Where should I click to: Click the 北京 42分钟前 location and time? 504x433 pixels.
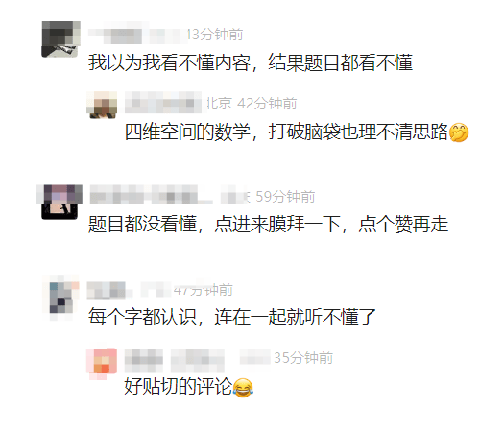(x=252, y=104)
